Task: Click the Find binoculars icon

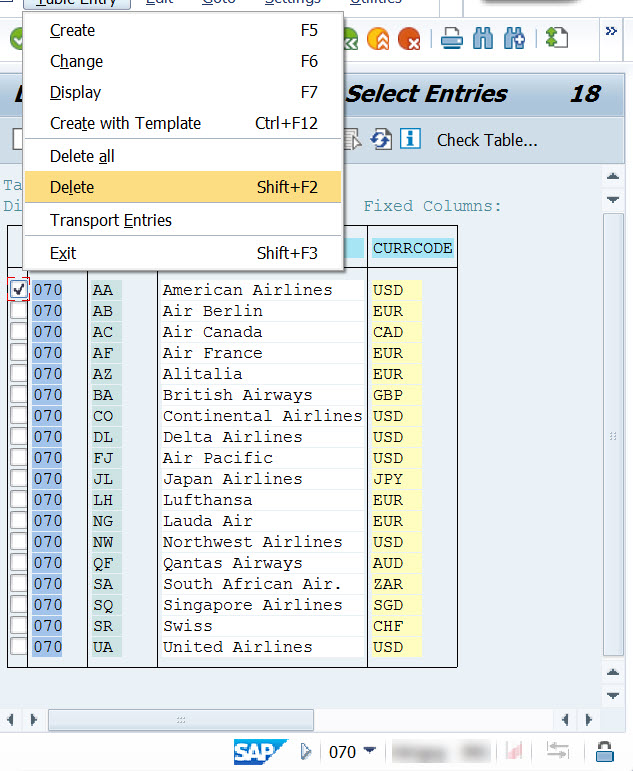Action: coord(483,39)
